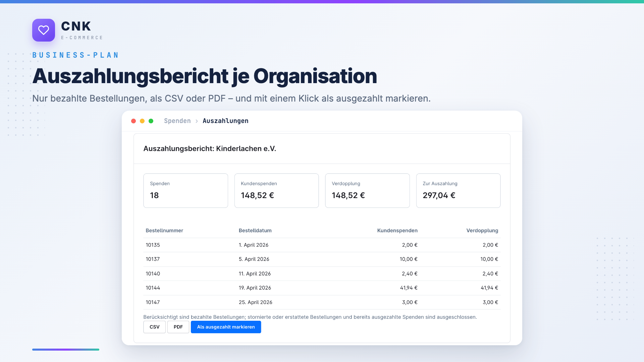Click the yellow minimize window dot
Image resolution: width=644 pixels, height=362 pixels.
[142, 121]
